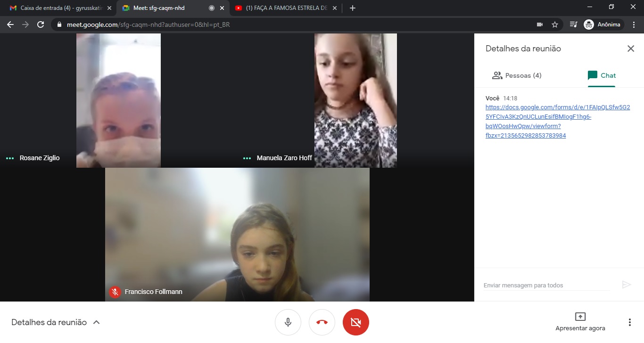The width and height of the screenshot is (644, 343).
Task: Close the Detalhes da reunião side panel
Action: click(x=630, y=49)
